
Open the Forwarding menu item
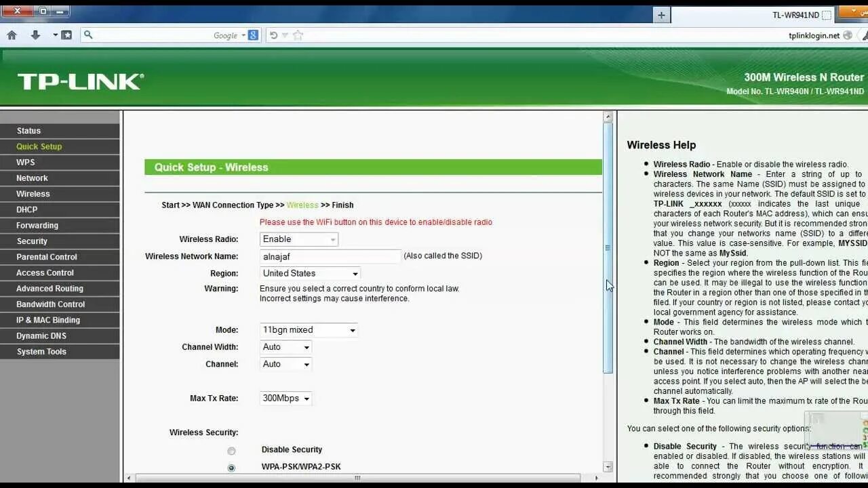[60, 225]
